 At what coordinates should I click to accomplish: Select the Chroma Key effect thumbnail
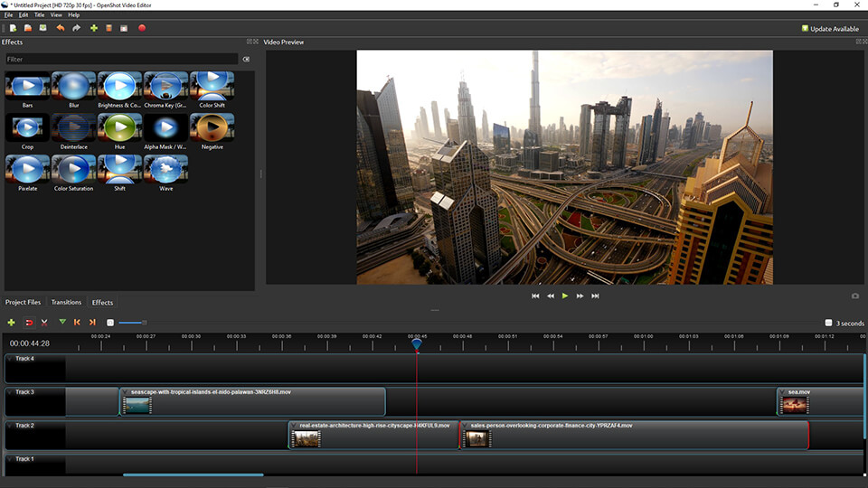(x=166, y=86)
